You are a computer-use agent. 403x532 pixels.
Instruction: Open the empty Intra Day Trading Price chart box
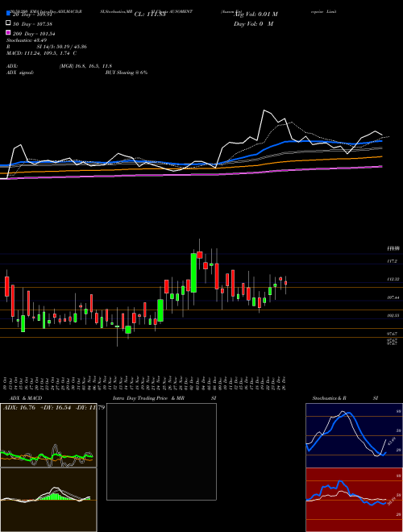(x=161, y=451)
